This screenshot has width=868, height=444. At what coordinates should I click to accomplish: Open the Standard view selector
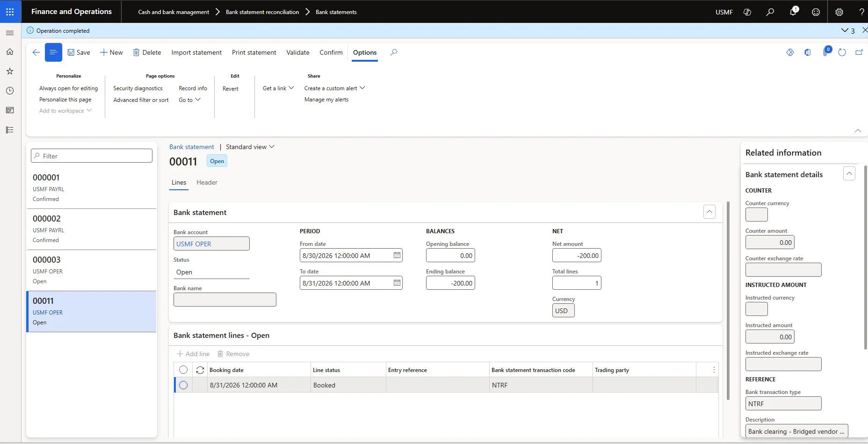250,147
